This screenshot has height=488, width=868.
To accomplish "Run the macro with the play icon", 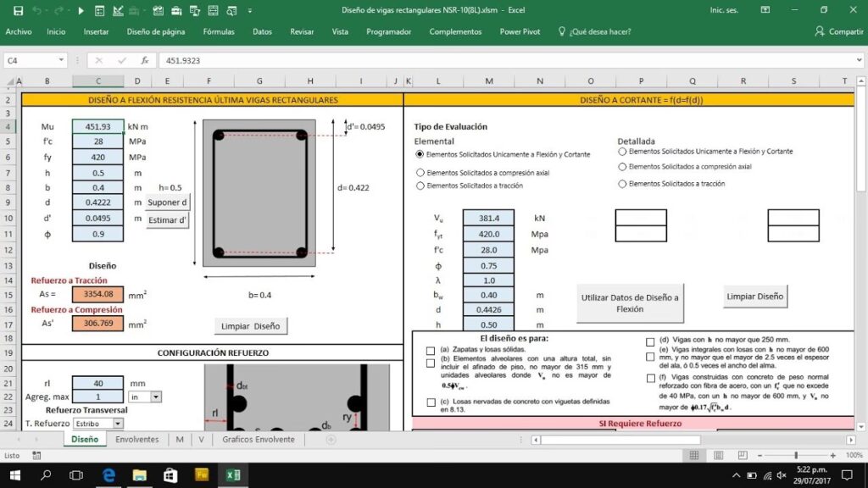I will click(x=81, y=10).
